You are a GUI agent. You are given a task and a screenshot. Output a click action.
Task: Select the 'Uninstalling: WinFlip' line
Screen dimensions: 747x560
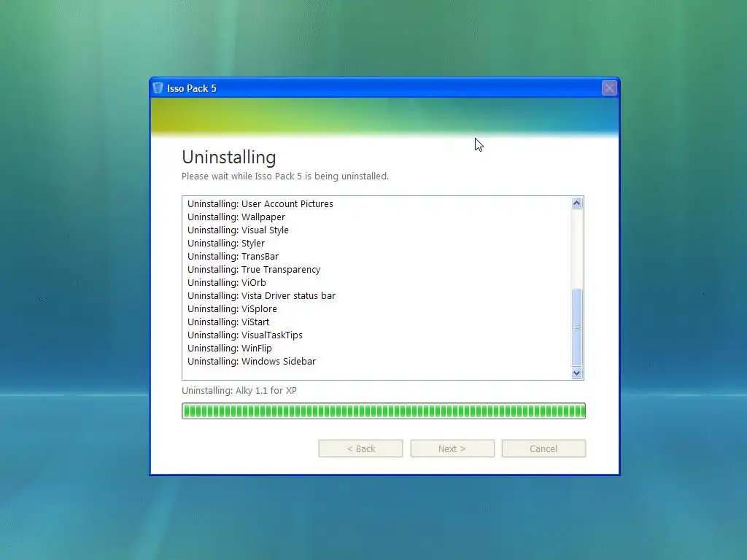coord(230,348)
